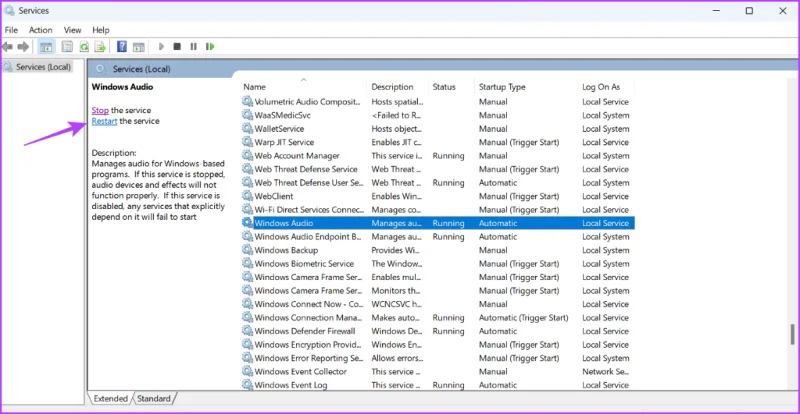Click the Automatic (Trigger Start) startup cell
This screenshot has height=414, width=800.
pos(523,318)
